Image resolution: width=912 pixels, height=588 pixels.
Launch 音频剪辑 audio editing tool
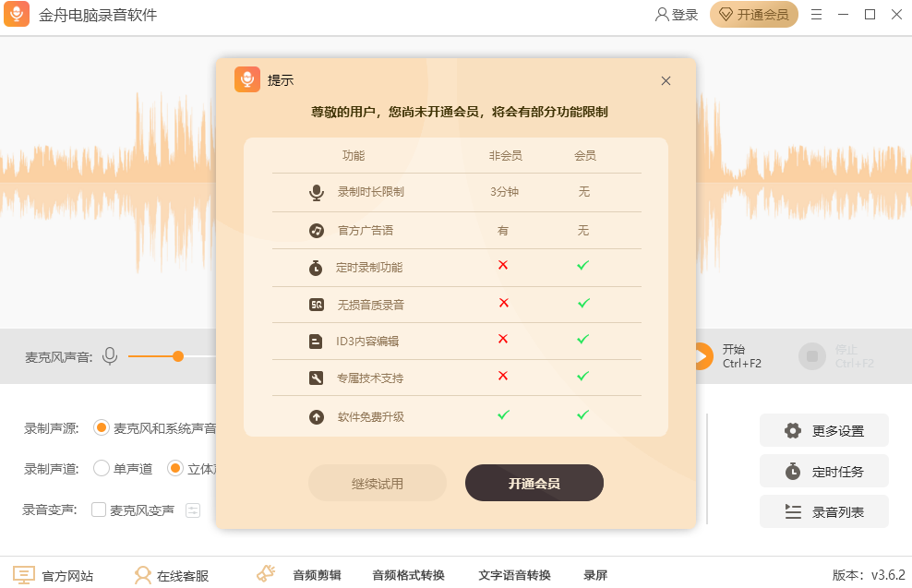pos(302,575)
